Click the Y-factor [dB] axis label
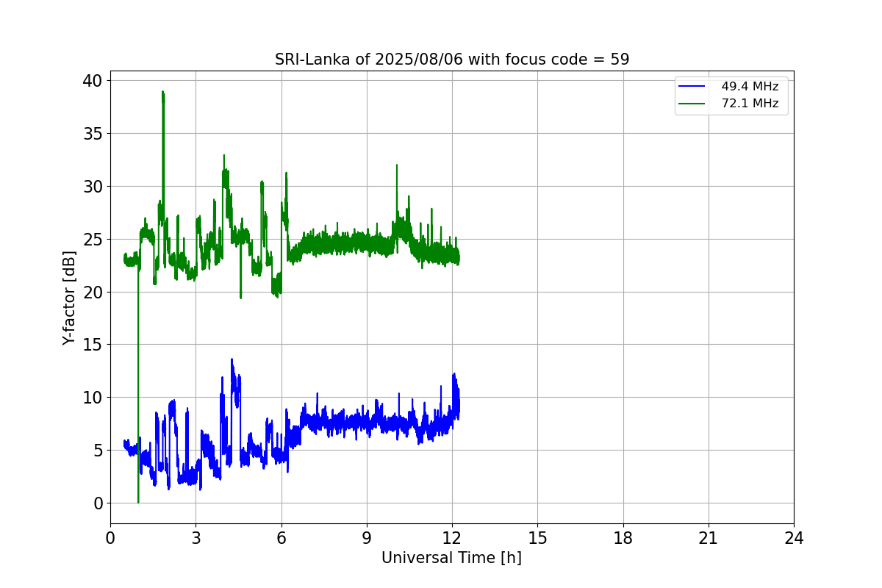 tap(69, 298)
